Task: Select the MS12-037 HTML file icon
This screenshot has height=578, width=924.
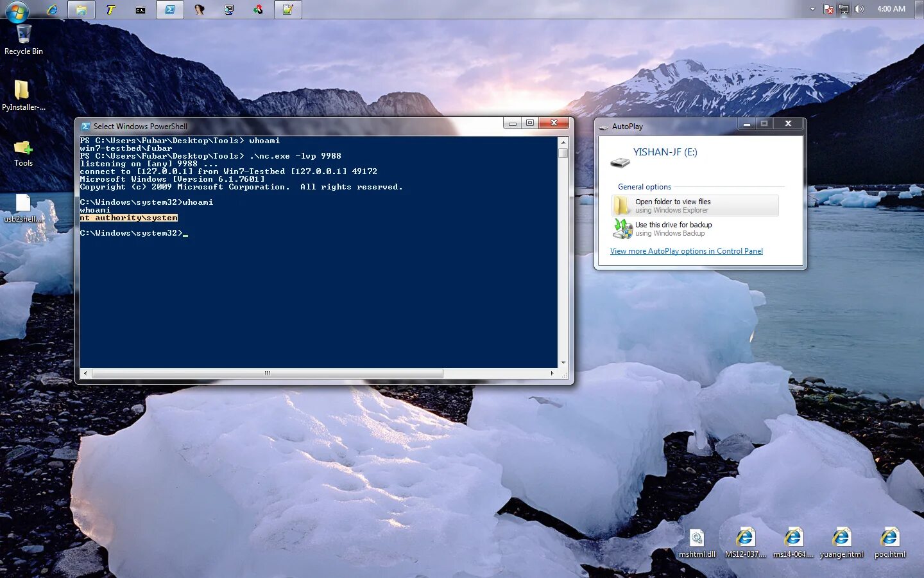Action: pos(745,543)
